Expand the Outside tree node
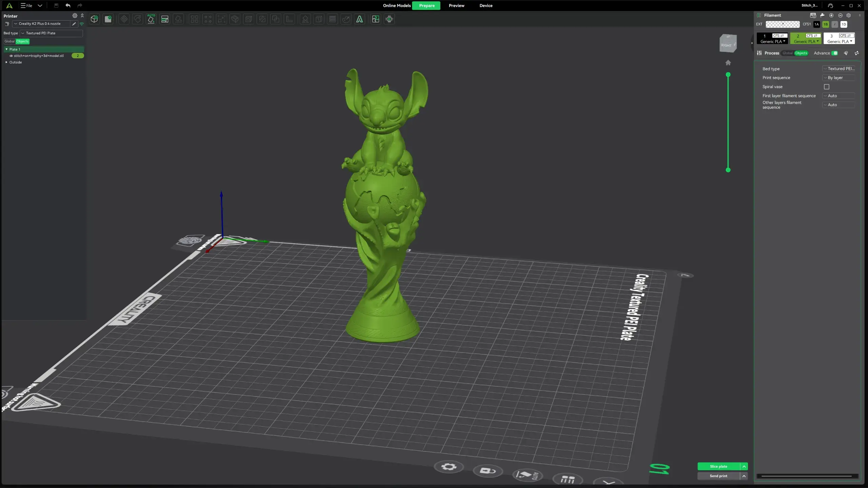868x488 pixels. click(x=6, y=62)
